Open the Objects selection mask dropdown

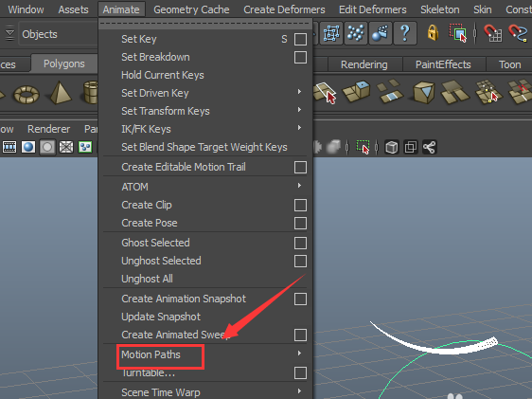click(58, 34)
